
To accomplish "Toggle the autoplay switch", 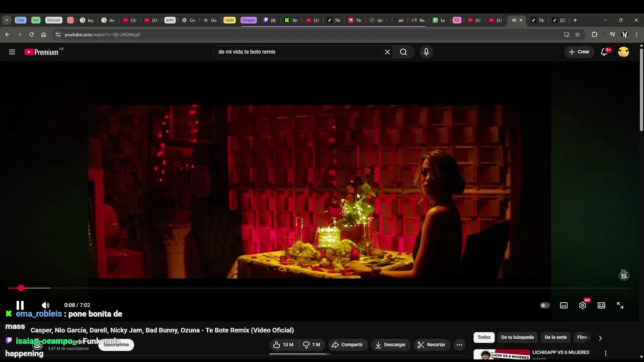I will coord(545,305).
